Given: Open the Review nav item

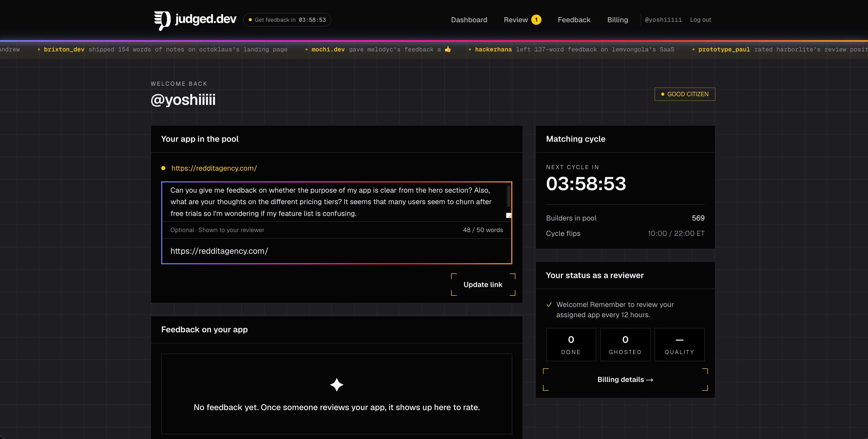Looking at the screenshot, I should click(x=516, y=20).
